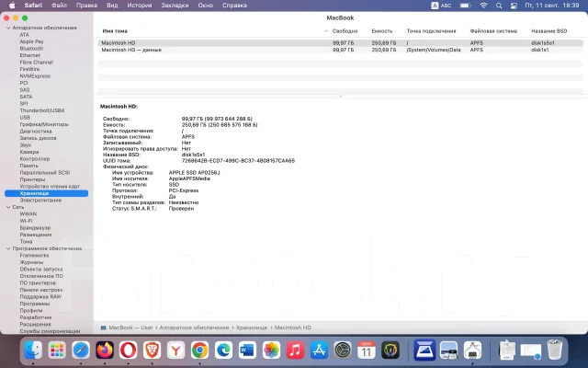Open the Закладки menu
588x368 pixels.
coord(175,6)
